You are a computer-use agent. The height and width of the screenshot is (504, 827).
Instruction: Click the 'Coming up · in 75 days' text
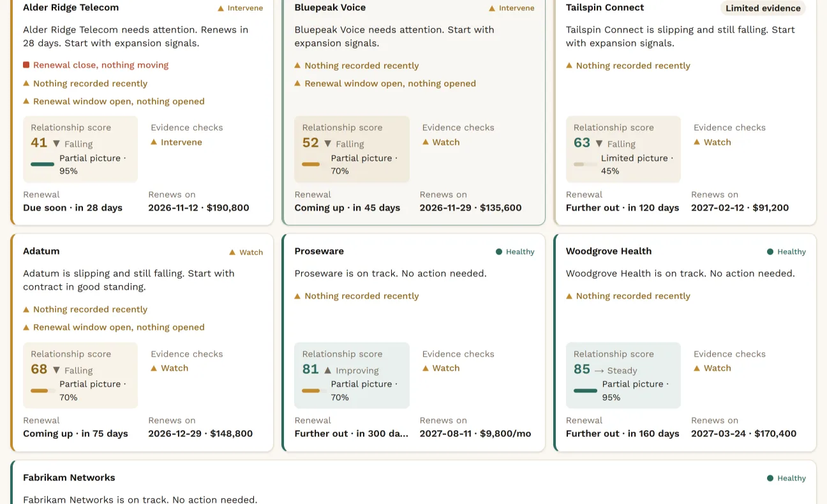[75, 434]
